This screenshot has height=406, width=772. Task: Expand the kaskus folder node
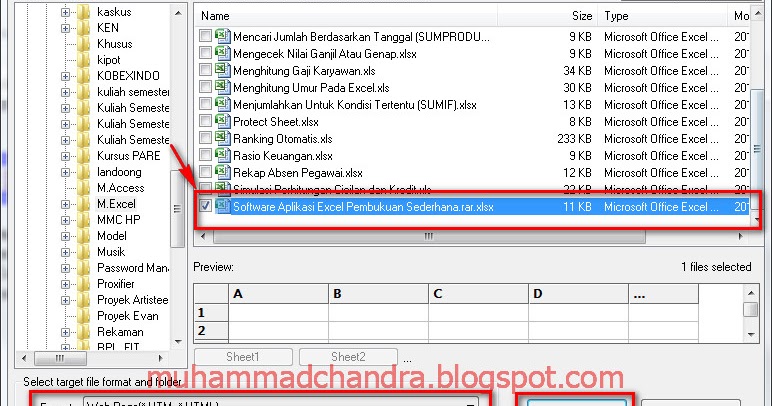pyautogui.click(x=65, y=12)
